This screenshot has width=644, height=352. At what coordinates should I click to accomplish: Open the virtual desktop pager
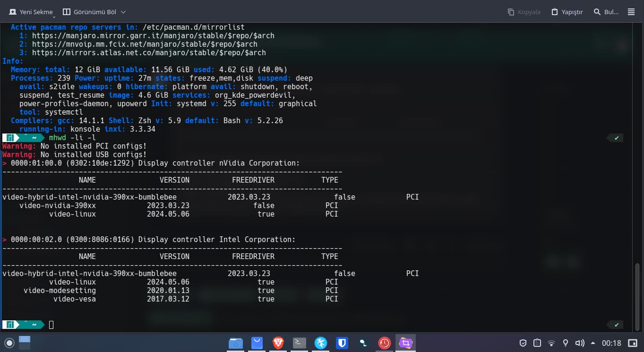pos(25,343)
